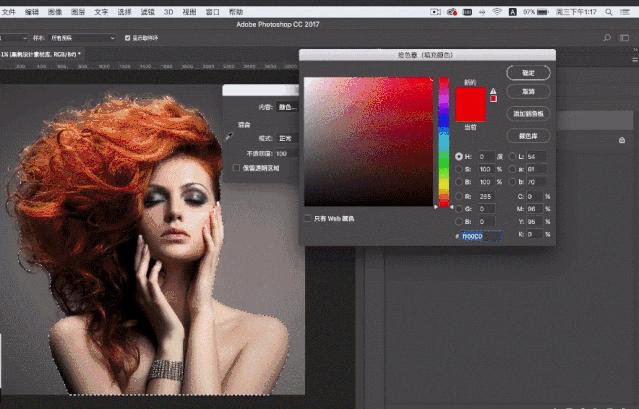Open the workspace switcher icon in options bar

tap(624, 37)
